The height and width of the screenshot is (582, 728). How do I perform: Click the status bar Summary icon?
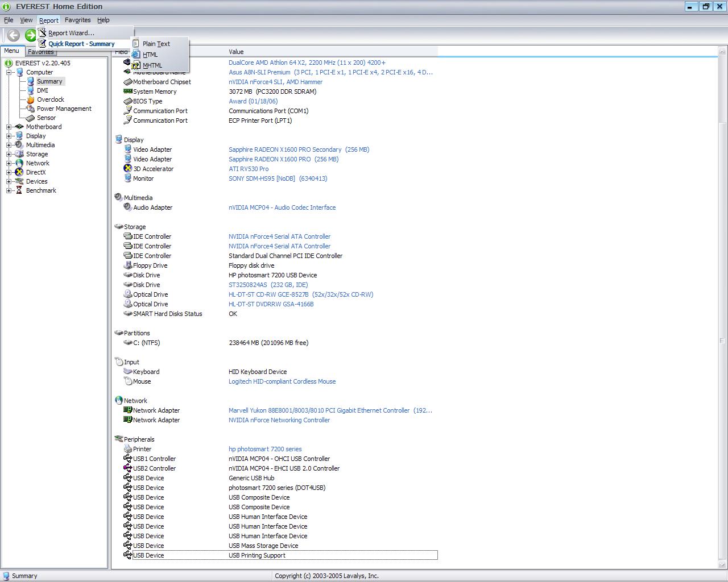6,576
